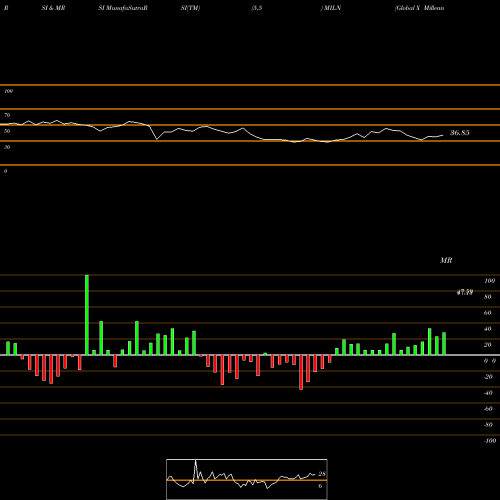
Task: Click the MR axis label -40
Action: (x=488, y=393)
